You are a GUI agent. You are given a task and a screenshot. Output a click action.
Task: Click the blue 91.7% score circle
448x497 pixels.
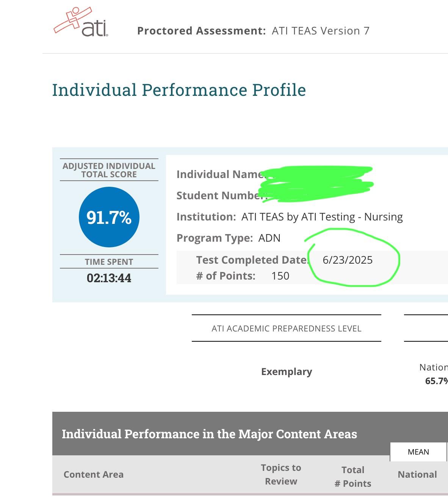pyautogui.click(x=109, y=217)
